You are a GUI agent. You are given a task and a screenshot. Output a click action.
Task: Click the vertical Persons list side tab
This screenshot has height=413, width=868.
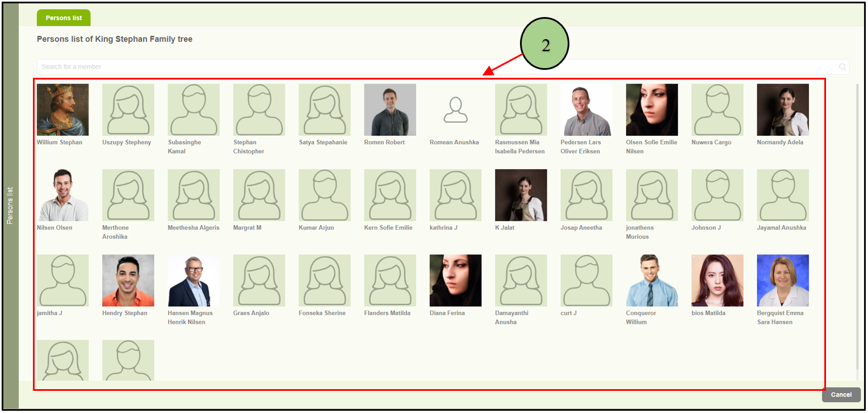pos(10,205)
